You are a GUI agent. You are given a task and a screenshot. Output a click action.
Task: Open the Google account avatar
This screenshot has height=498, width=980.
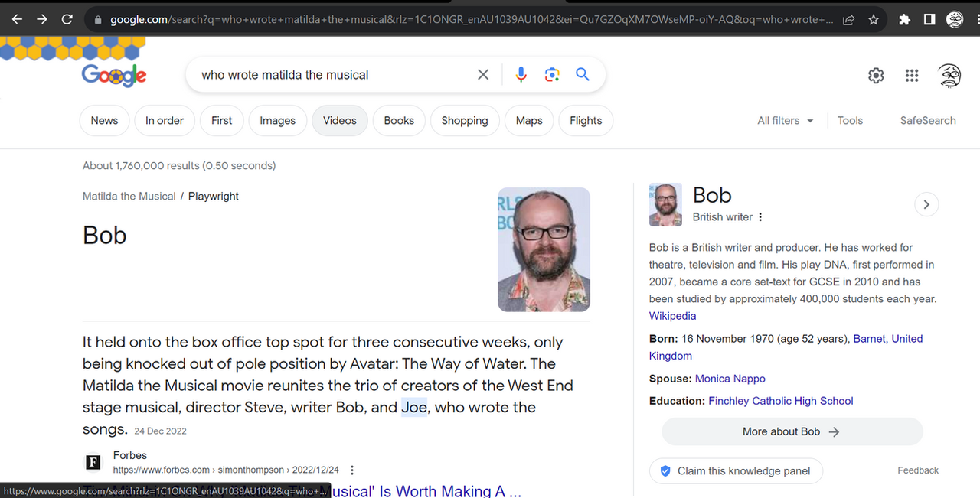(x=949, y=75)
